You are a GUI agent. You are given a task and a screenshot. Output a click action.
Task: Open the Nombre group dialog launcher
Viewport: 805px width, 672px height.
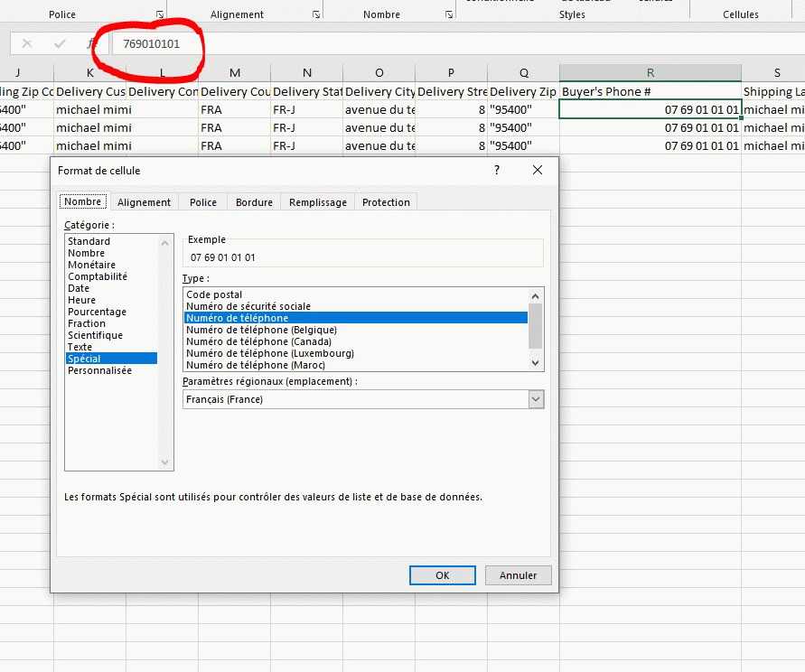[449, 14]
